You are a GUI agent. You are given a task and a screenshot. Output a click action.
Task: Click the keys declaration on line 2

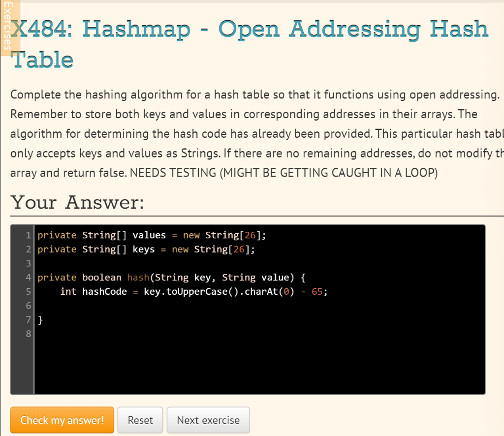point(143,249)
